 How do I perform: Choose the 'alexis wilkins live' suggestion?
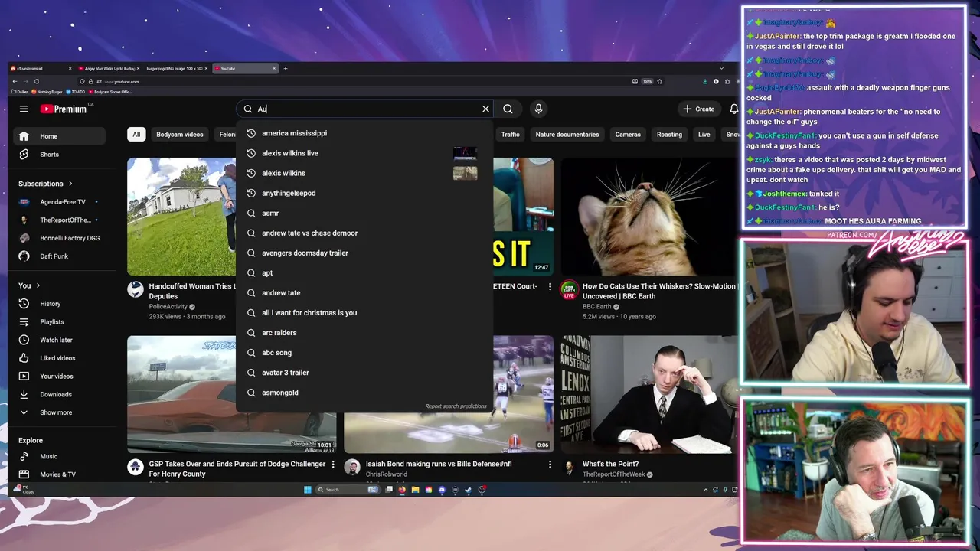pos(364,153)
